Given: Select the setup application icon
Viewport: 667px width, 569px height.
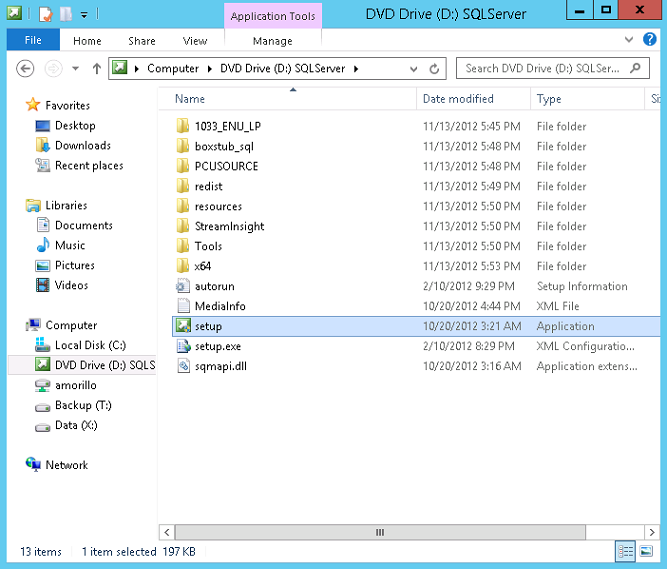Looking at the screenshot, I should tap(183, 326).
